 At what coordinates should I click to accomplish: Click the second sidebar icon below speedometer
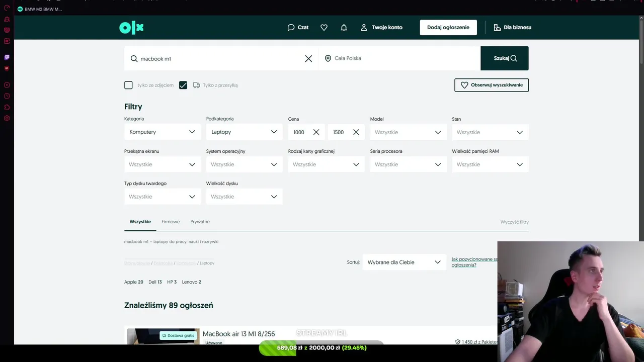[x=7, y=19]
